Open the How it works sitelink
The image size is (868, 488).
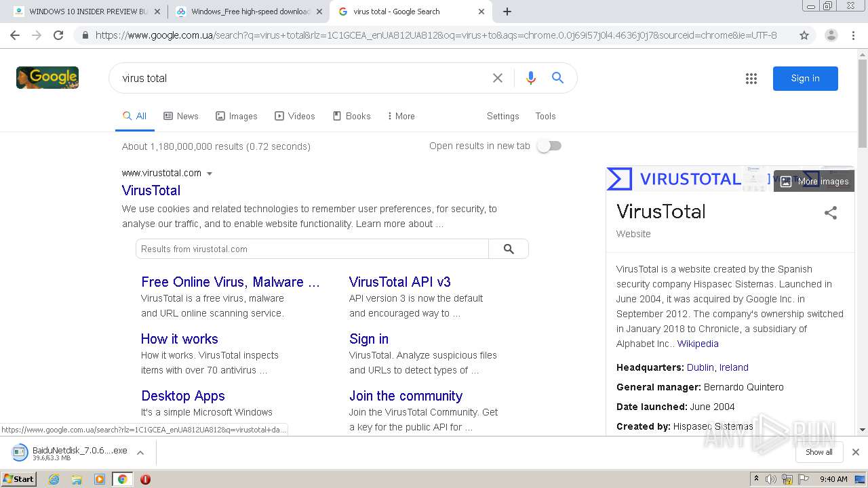pyautogui.click(x=180, y=339)
